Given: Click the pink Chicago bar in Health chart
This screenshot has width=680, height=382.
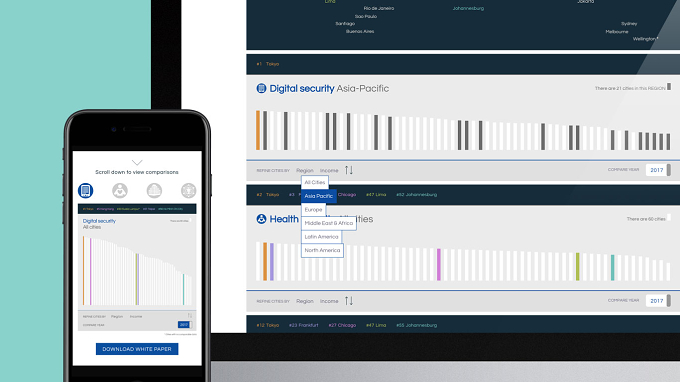Looking at the screenshot, I should pyautogui.click(x=439, y=264).
